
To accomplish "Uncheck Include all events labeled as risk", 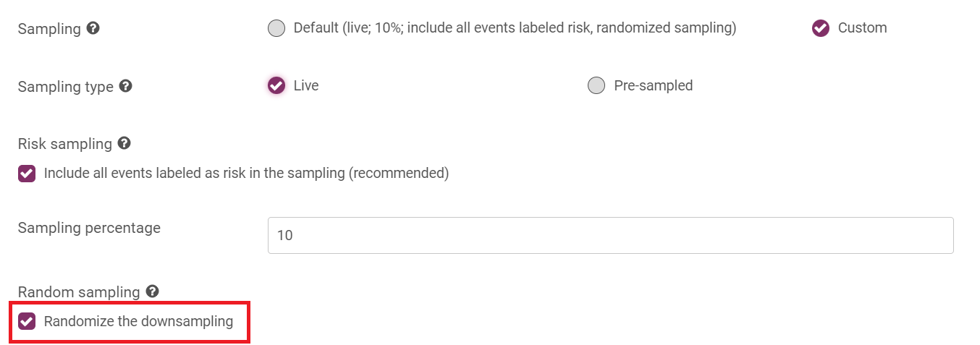I will point(27,174).
